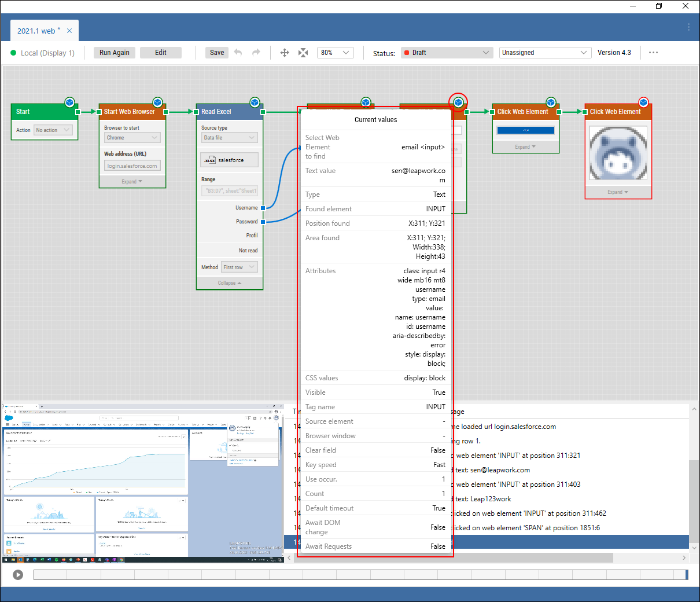The width and height of the screenshot is (700, 602).
Task: Click the cube icon on Start block
Action: tap(69, 102)
